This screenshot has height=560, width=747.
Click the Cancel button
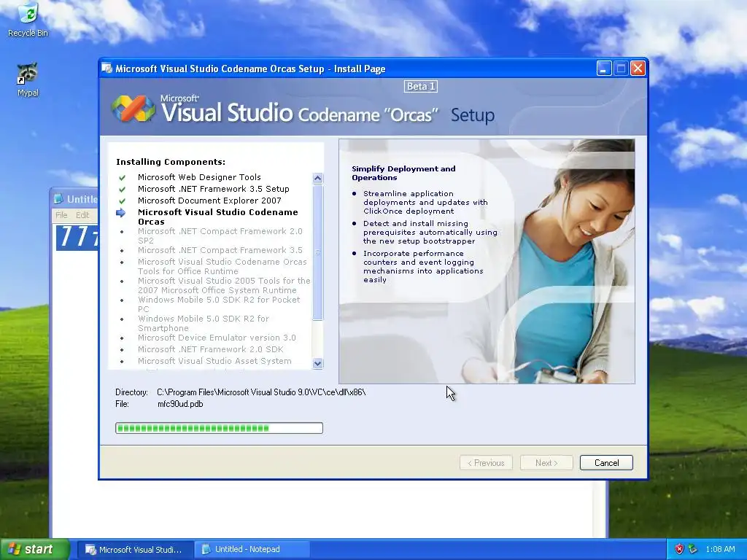[x=606, y=463]
